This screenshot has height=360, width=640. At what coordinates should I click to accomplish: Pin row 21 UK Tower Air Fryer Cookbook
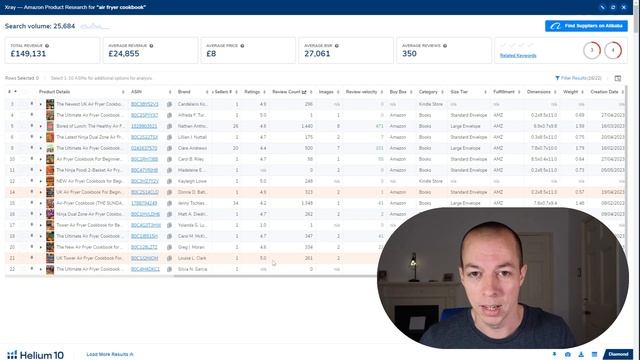pyautogui.click(x=32, y=258)
